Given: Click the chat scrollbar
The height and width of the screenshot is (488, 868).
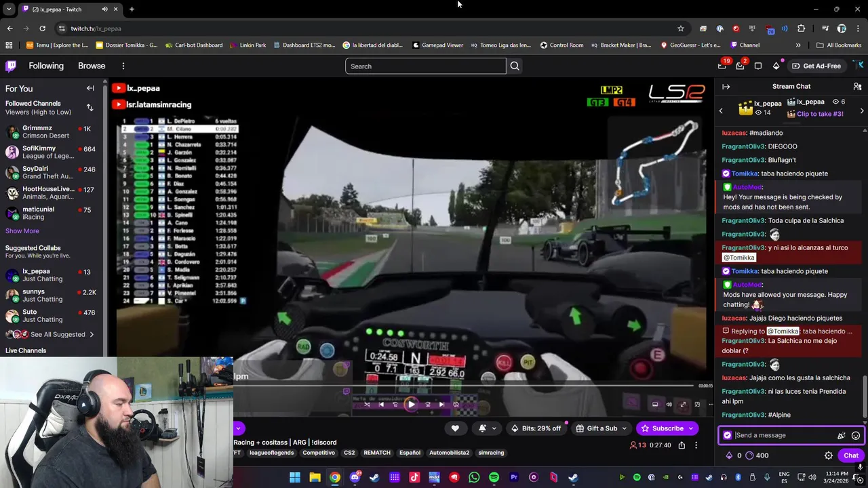Looking at the screenshot, I should click(x=865, y=396).
